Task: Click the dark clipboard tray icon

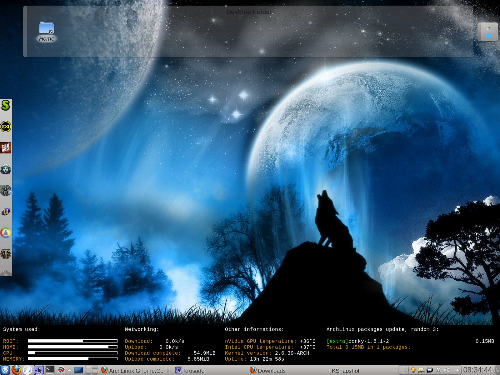Action: (430, 370)
